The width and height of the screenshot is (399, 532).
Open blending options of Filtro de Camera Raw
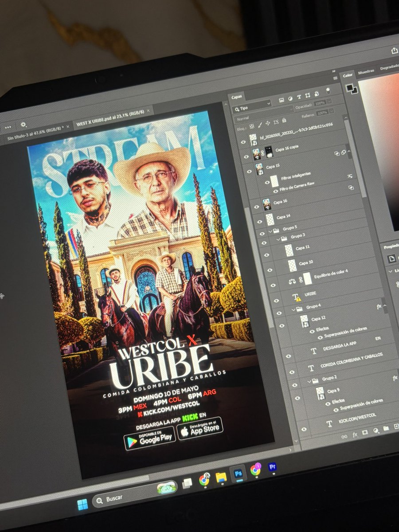[x=351, y=188]
